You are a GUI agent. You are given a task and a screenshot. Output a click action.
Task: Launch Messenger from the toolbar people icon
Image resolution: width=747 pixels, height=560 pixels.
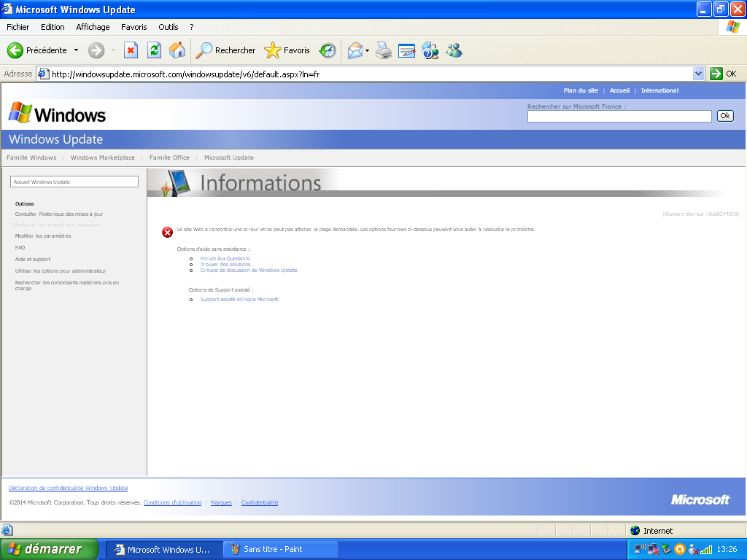[454, 50]
